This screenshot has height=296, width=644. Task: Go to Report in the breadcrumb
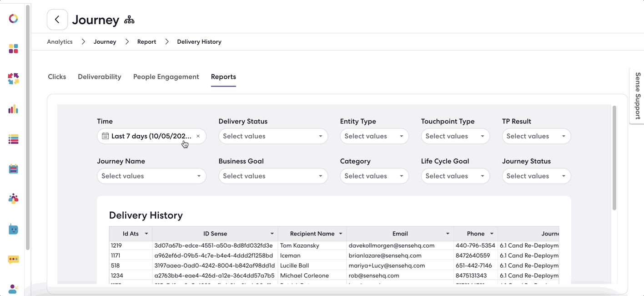point(146,41)
